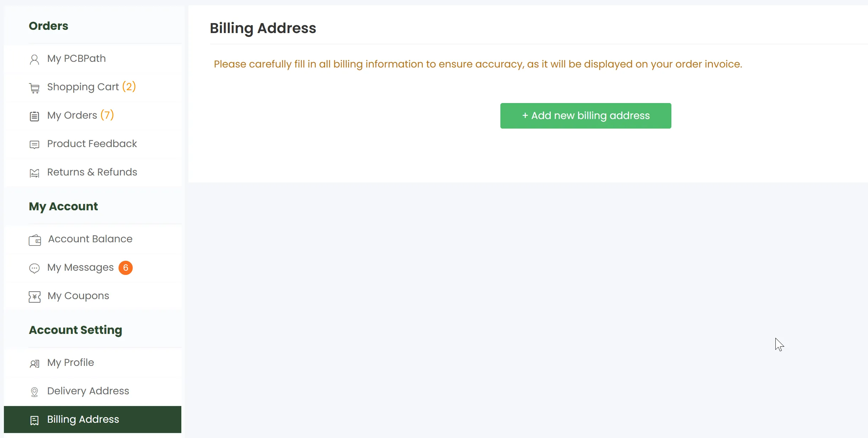Click the Delivery Address pin icon
868x438 pixels.
(34, 392)
